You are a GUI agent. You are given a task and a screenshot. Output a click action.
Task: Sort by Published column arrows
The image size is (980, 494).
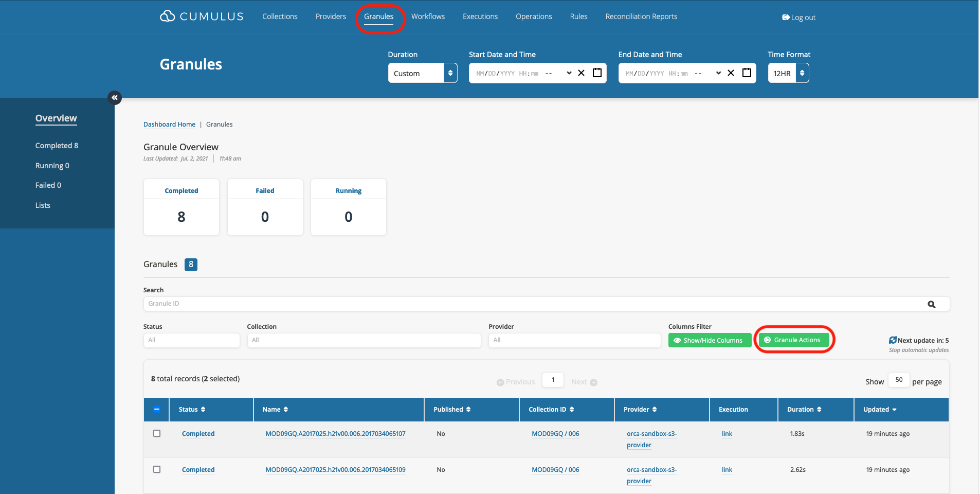(468, 410)
